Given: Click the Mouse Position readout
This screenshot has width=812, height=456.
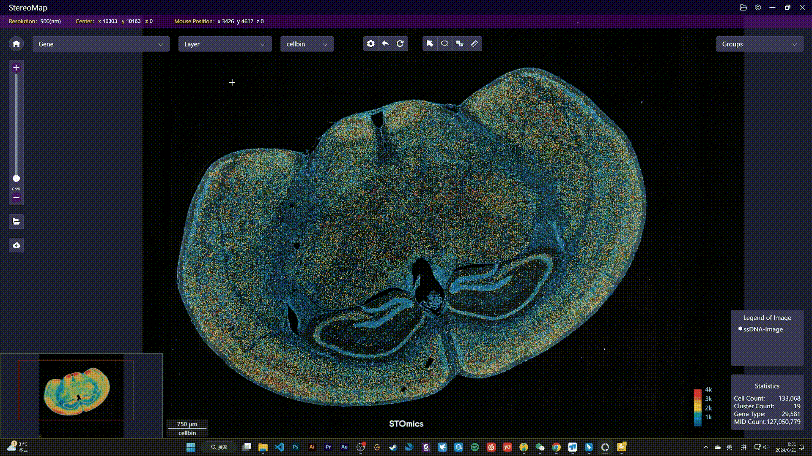Looking at the screenshot, I should [219, 21].
